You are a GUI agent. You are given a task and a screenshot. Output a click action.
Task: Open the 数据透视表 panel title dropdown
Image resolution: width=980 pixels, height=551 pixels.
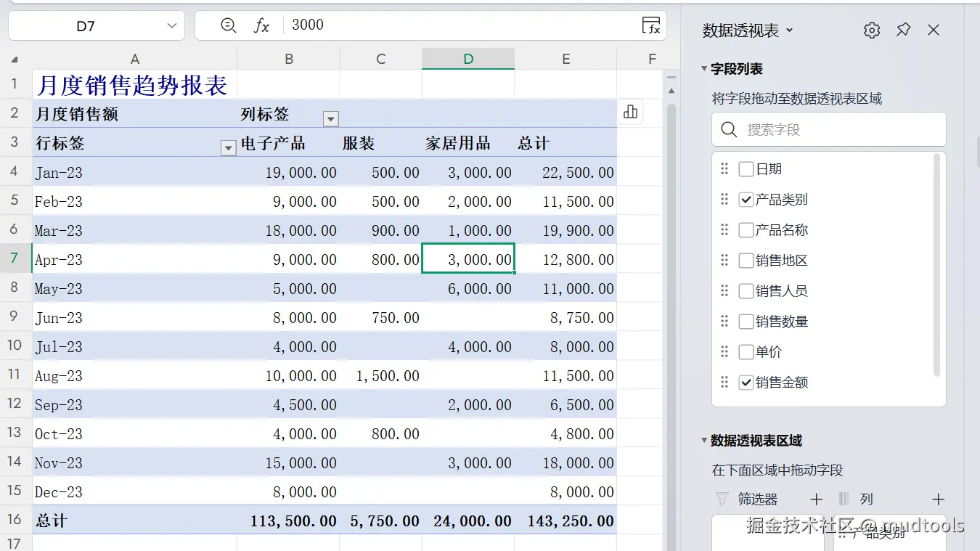(x=790, y=30)
